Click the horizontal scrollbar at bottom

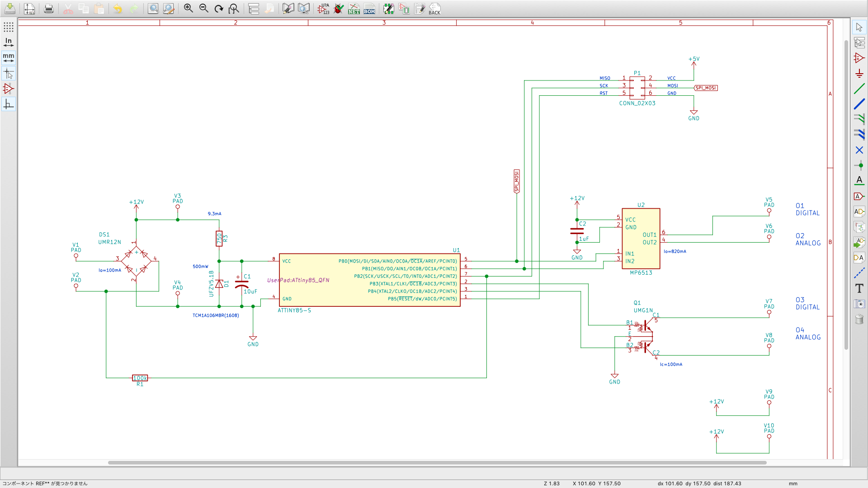437,463
